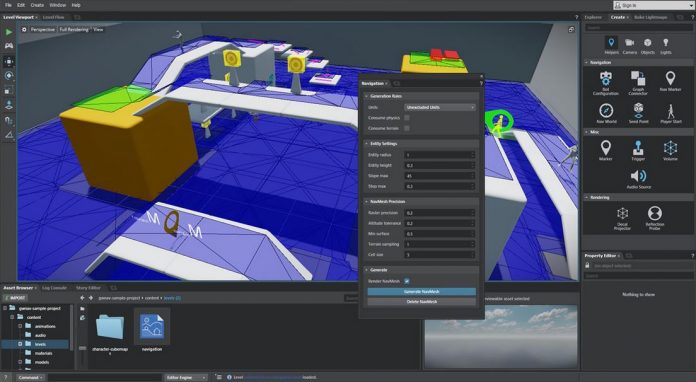Switch to the Log Console tab
The height and width of the screenshot is (382, 696).
pyautogui.click(x=54, y=287)
